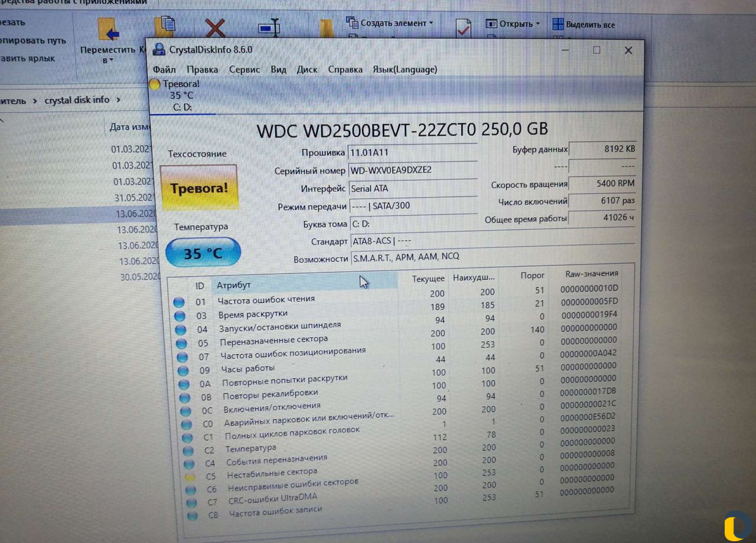Click the Прошивка field showing 11.01A11
The height and width of the screenshot is (543, 756).
(412, 152)
